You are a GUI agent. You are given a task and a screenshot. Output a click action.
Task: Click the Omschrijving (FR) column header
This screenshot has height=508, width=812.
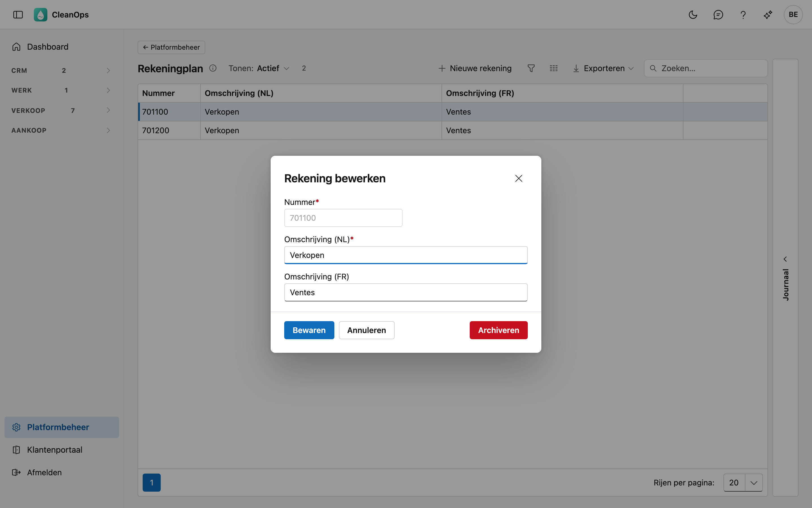(x=562, y=93)
